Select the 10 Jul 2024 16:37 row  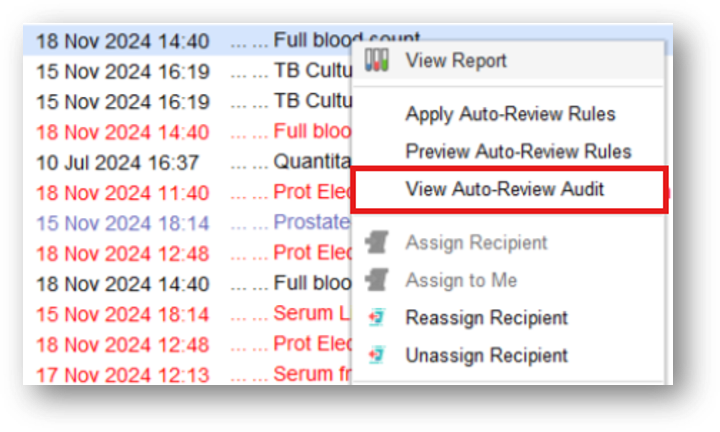[x=188, y=162]
